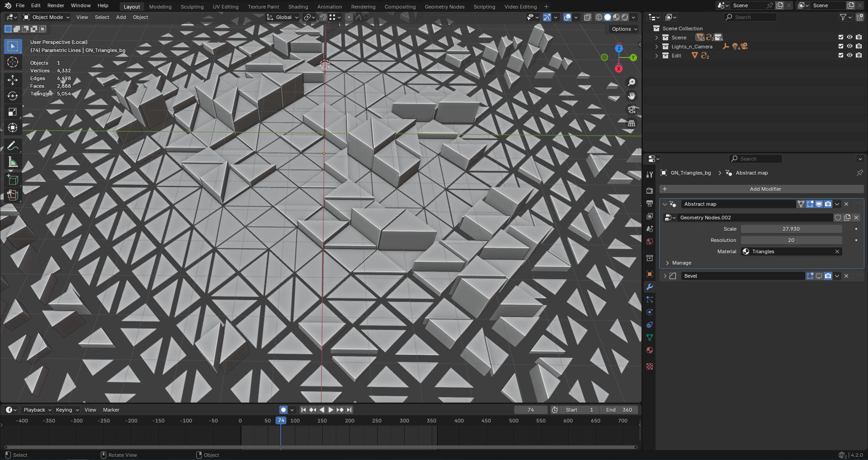Image resolution: width=868 pixels, height=460 pixels.
Task: Open Keying dropdown in timeline
Action: coord(67,410)
